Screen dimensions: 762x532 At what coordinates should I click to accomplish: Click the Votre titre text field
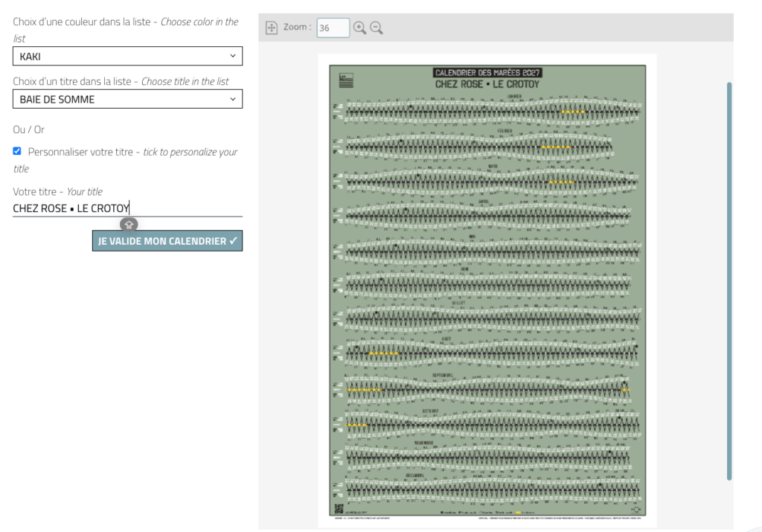(x=127, y=208)
